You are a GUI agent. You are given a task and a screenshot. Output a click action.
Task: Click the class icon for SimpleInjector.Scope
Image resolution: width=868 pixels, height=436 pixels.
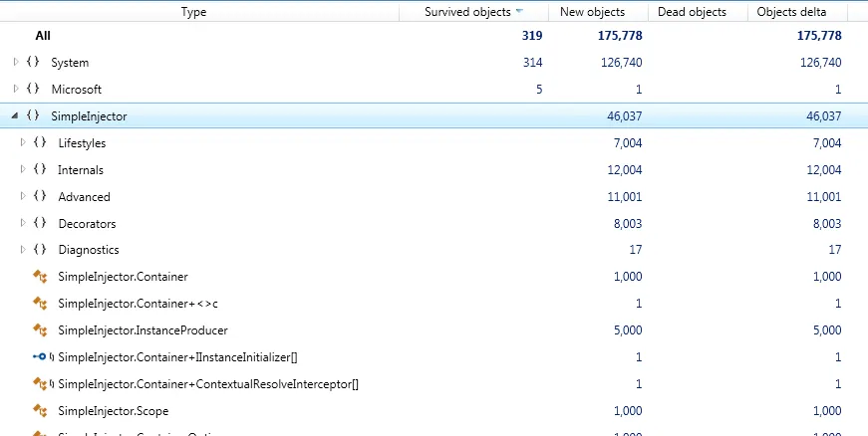[x=40, y=410]
